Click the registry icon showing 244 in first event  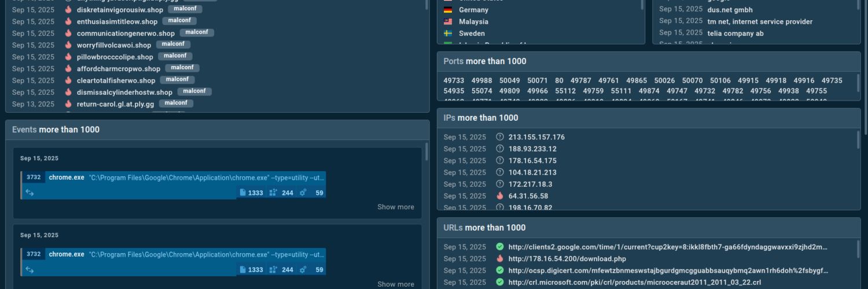[274, 192]
